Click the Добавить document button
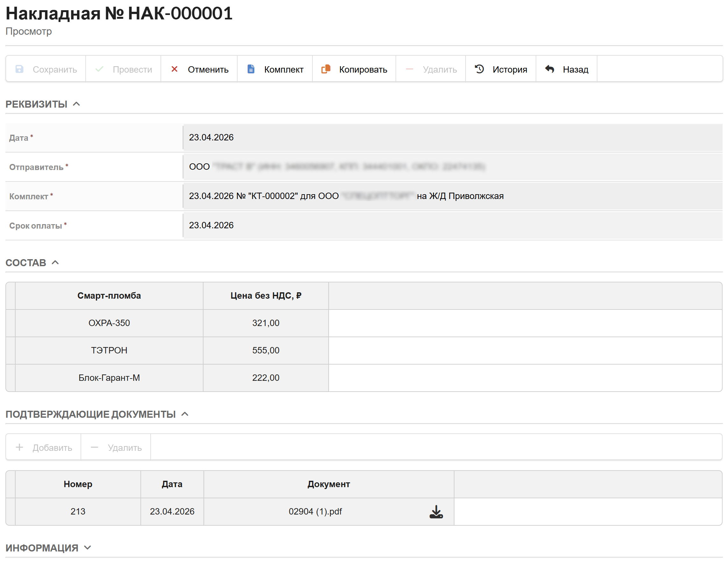This screenshot has height=561, width=728. tap(43, 447)
